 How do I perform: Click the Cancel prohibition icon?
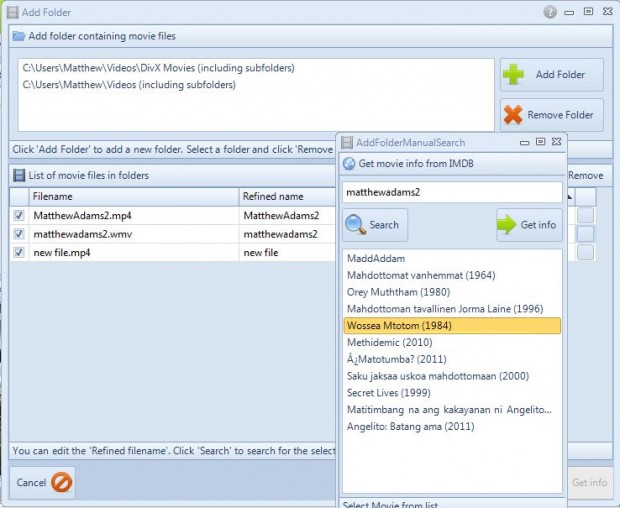[x=61, y=483]
